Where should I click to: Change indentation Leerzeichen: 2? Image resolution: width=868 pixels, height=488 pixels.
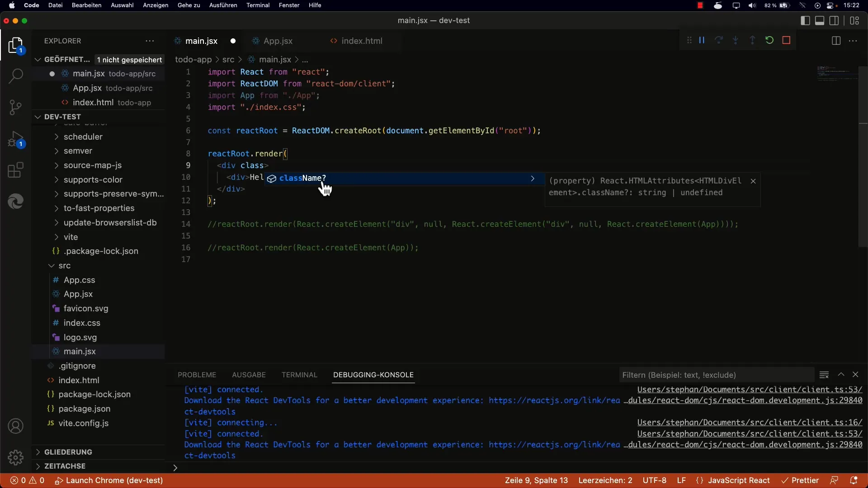pyautogui.click(x=605, y=480)
